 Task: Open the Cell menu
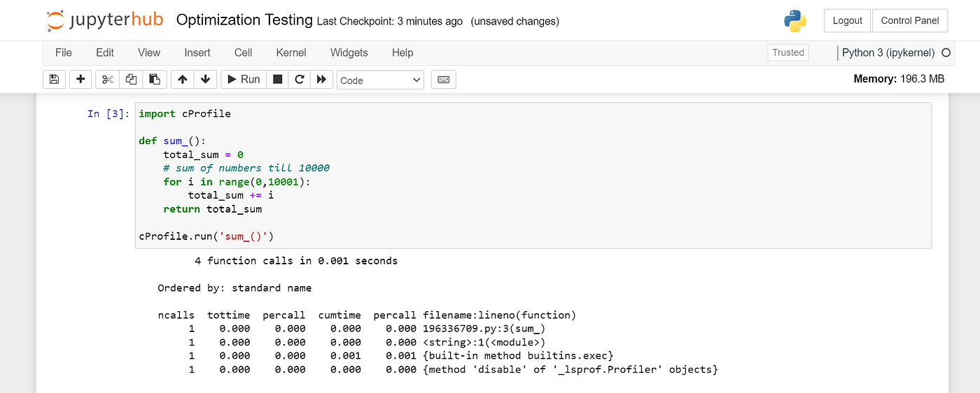tap(244, 52)
